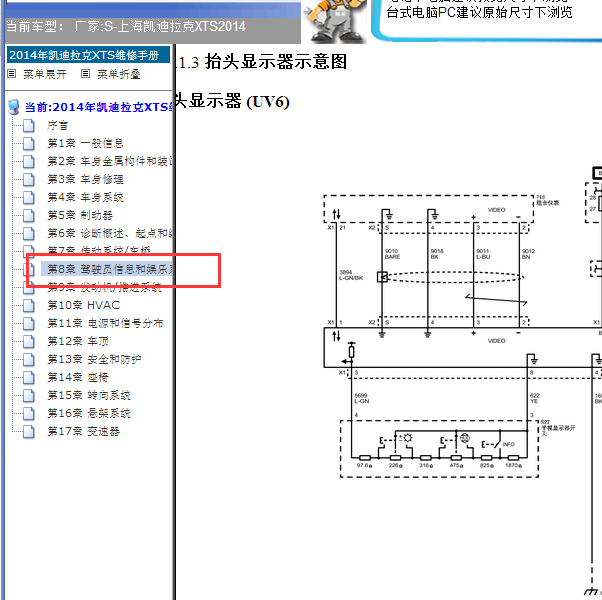Viewport: 602px width, 600px height.
Task: Open 第5章 制动器 chapter
Action: pos(80,215)
